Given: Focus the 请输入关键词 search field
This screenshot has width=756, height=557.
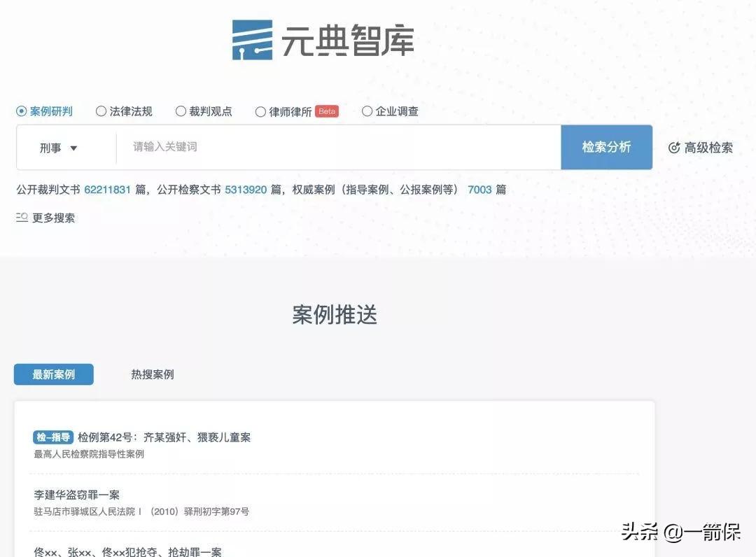Looking at the screenshot, I should 339,147.
